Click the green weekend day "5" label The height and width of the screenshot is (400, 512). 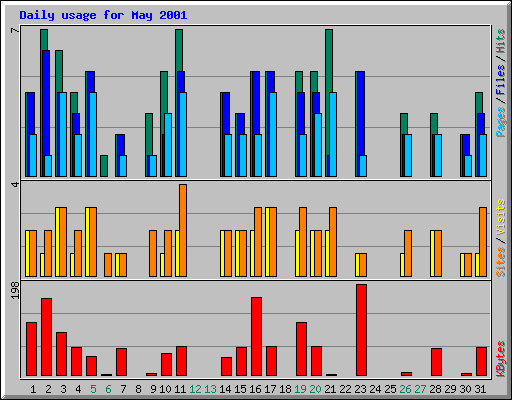pos(93,389)
